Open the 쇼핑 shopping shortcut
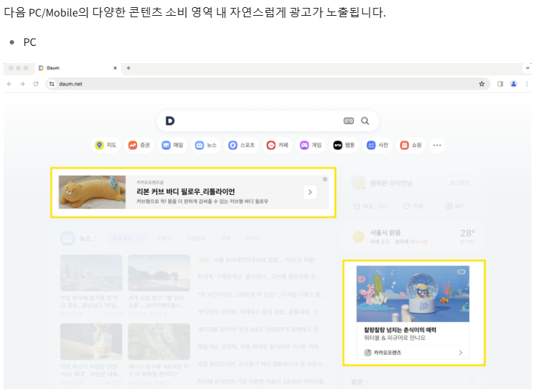535x392 pixels. click(x=411, y=145)
